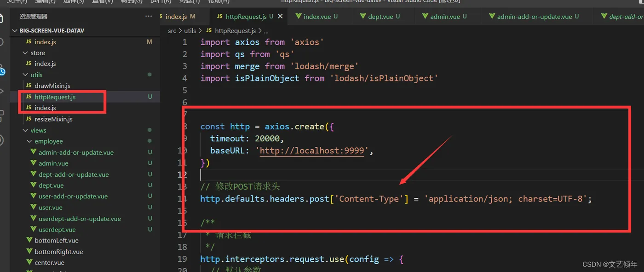This screenshot has height=272, width=644.
Task: Click the JS icon beside drawMixin.js
Action: [29, 86]
